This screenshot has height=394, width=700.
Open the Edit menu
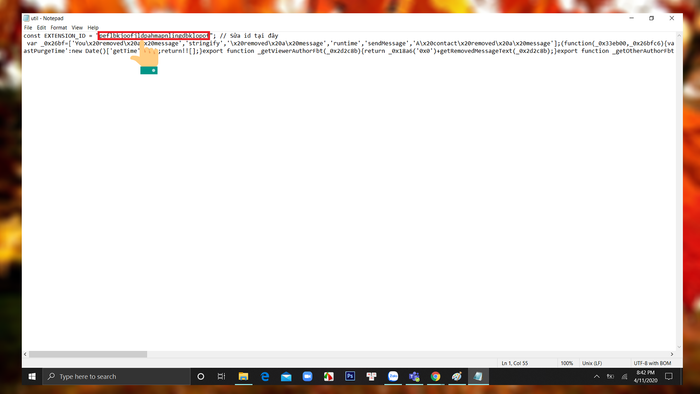[42, 28]
